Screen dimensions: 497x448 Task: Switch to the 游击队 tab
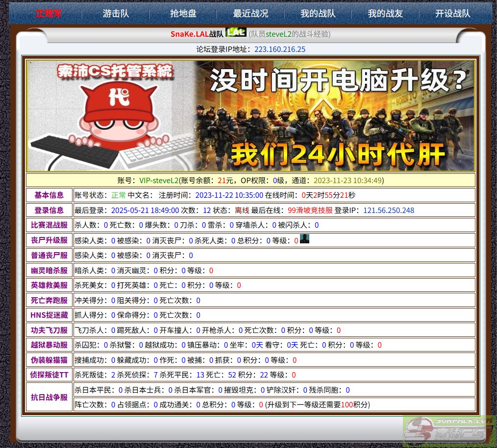click(116, 13)
